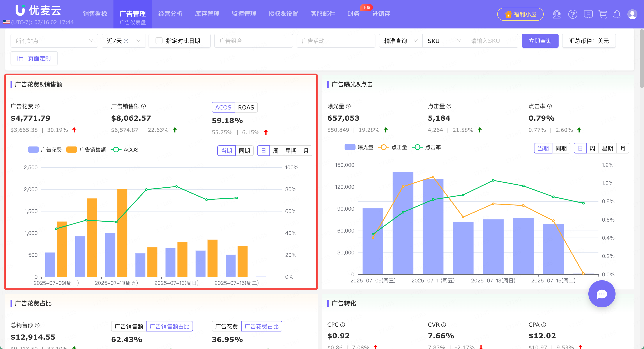644x349 pixels.
Task: Open the 授权&设置 menu
Action: coord(283,14)
